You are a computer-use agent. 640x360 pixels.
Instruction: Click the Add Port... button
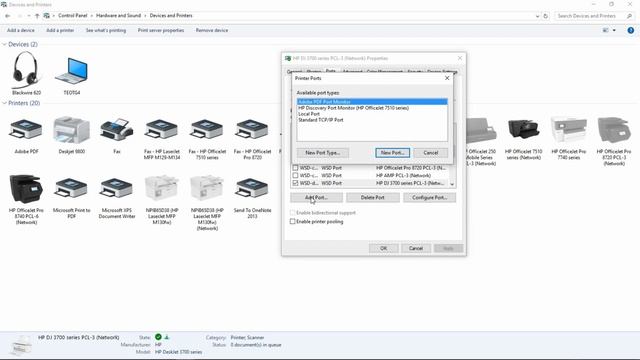pyautogui.click(x=316, y=198)
